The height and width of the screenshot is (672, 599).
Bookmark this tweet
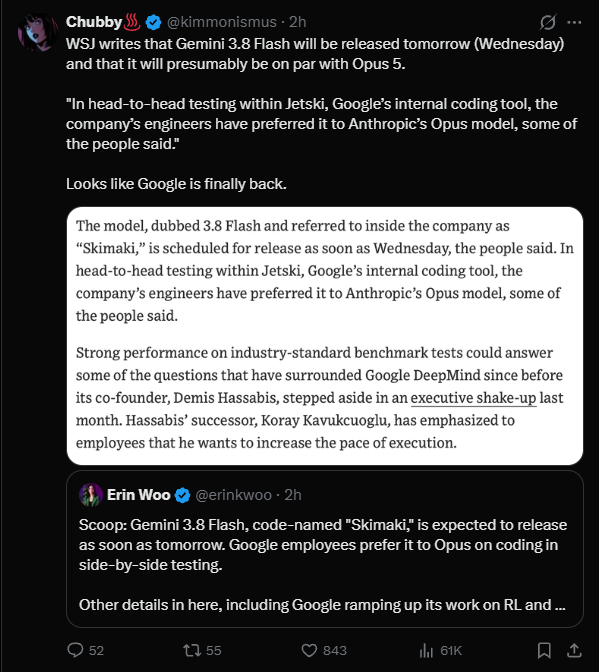pos(544,651)
